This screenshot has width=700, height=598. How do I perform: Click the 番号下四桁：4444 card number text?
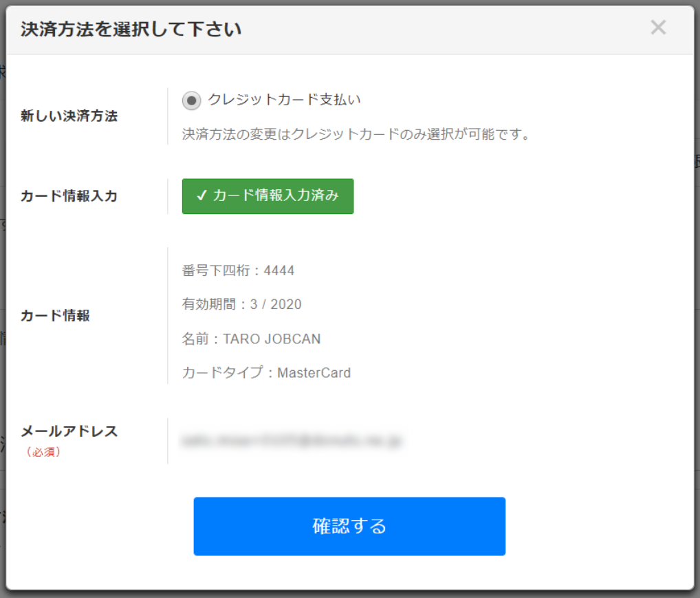[x=238, y=270]
